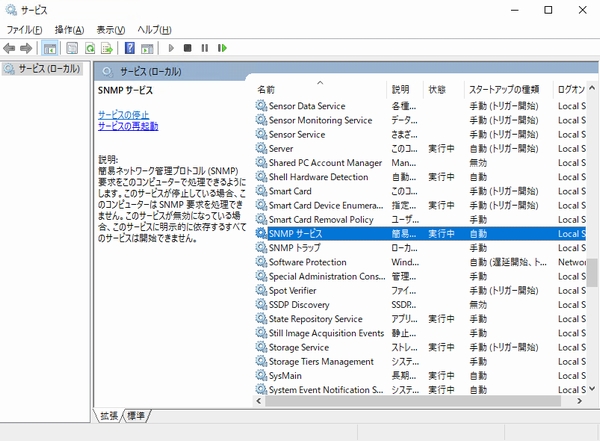Click the gear icon of SNMP サービス row
Viewport: 600px width, 441px height.
(261, 233)
